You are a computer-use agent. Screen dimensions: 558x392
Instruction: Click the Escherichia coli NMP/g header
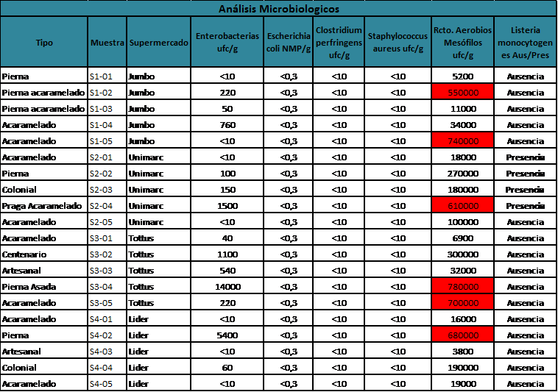[288, 43]
